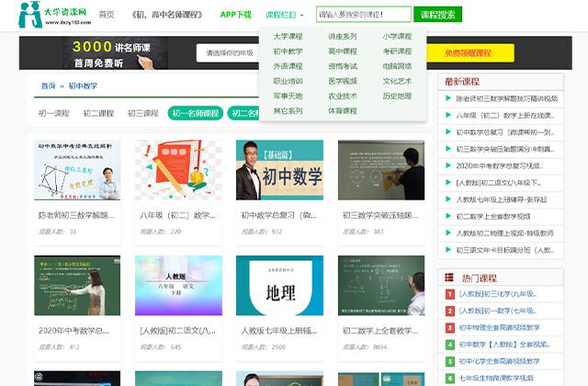This screenshot has height=386, width=588.
Task: Click the title 初中数学总复习（微... under thumbnail
Action: (x=279, y=215)
